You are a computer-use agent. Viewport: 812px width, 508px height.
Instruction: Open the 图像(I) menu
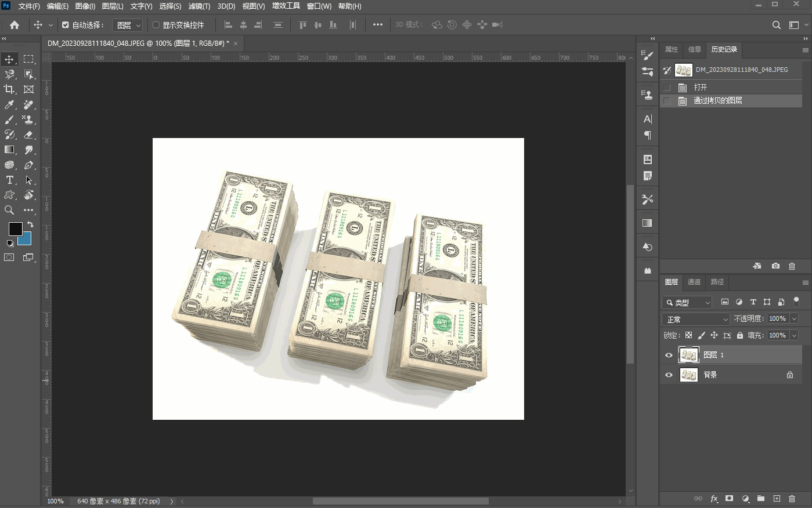[x=85, y=6]
